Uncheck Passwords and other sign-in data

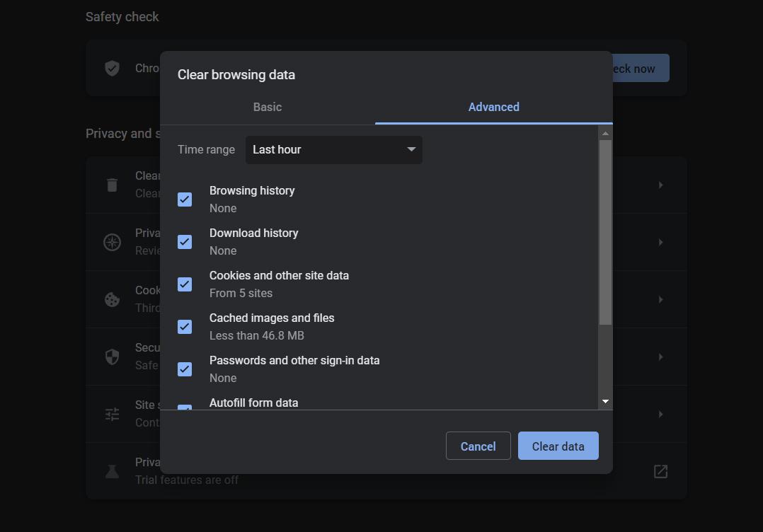coord(185,369)
